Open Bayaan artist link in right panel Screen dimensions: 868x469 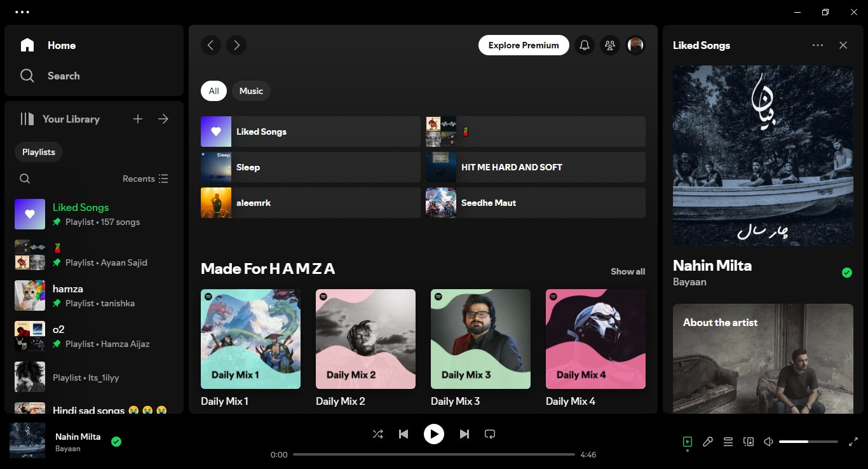(x=689, y=282)
